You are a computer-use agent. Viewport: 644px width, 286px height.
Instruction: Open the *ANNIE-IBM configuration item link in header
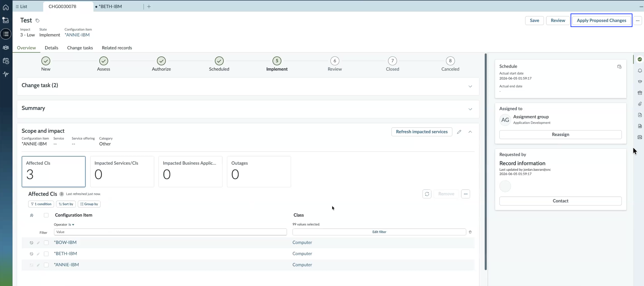point(77,35)
